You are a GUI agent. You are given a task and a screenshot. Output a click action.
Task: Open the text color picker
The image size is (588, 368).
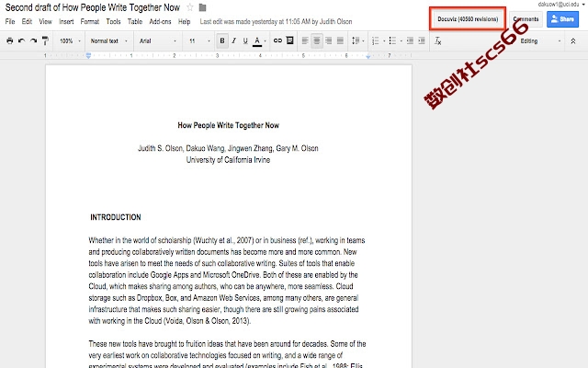pos(257,40)
